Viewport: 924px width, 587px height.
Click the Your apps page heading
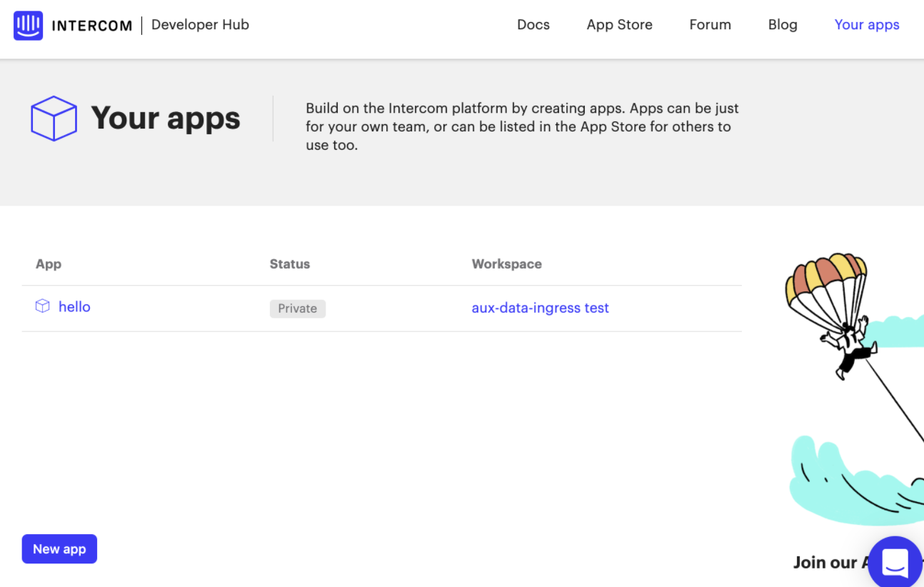click(x=166, y=119)
